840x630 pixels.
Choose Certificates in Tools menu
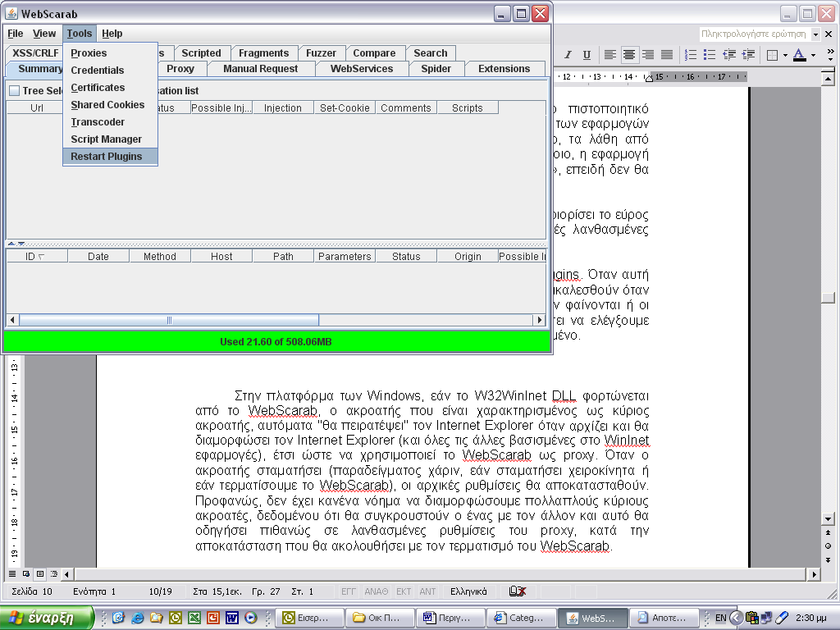click(x=111, y=87)
